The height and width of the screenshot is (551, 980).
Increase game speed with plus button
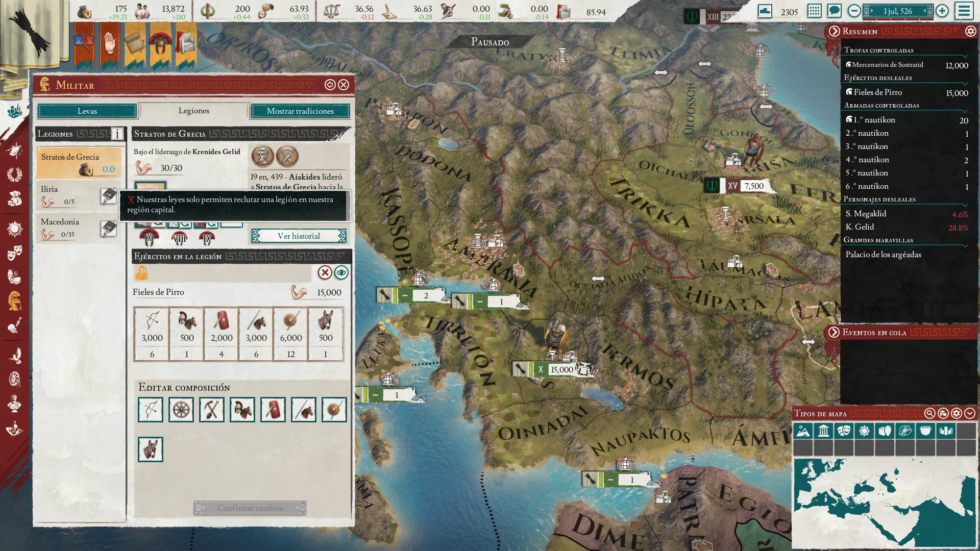coord(942,11)
